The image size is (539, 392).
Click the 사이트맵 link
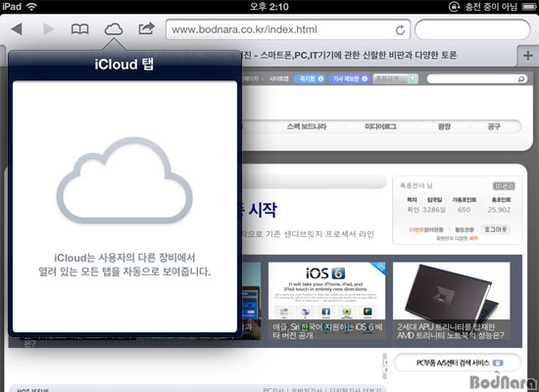[x=278, y=78]
